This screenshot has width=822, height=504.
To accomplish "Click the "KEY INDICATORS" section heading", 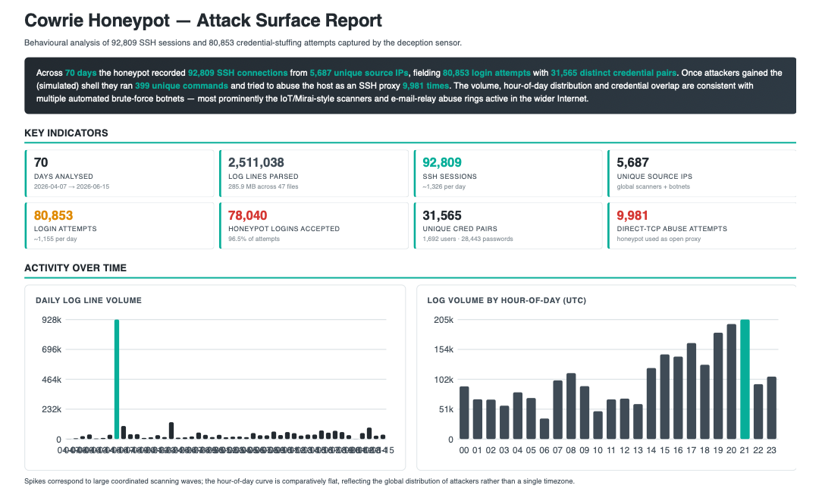I will 66,133.
